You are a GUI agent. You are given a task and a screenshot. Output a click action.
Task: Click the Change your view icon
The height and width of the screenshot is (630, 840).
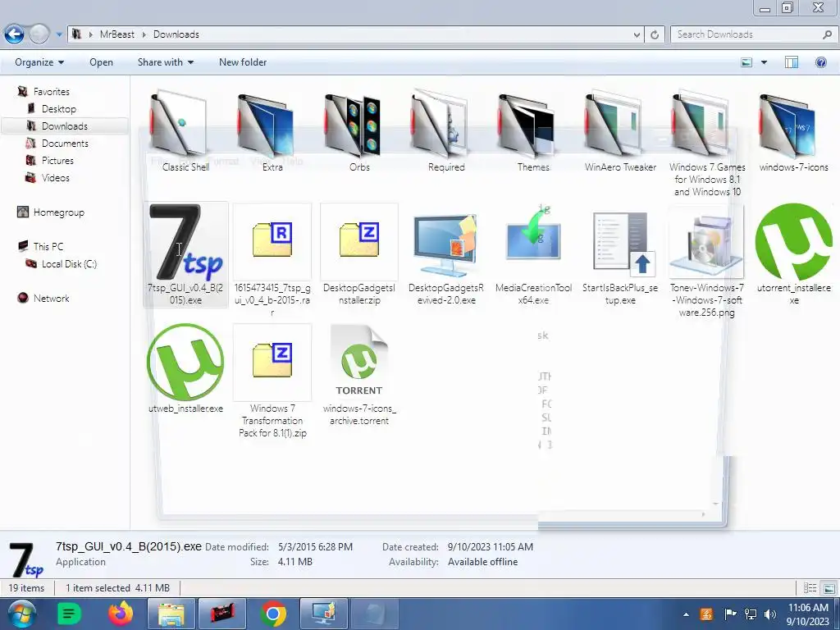coord(746,62)
